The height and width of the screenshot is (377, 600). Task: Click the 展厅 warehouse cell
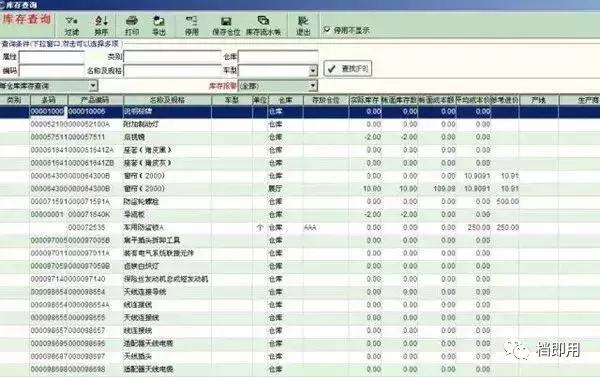276,189
